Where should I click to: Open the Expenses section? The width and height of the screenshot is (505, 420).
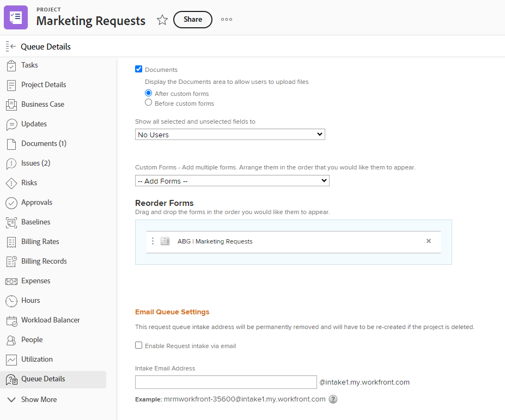(12, 281)
